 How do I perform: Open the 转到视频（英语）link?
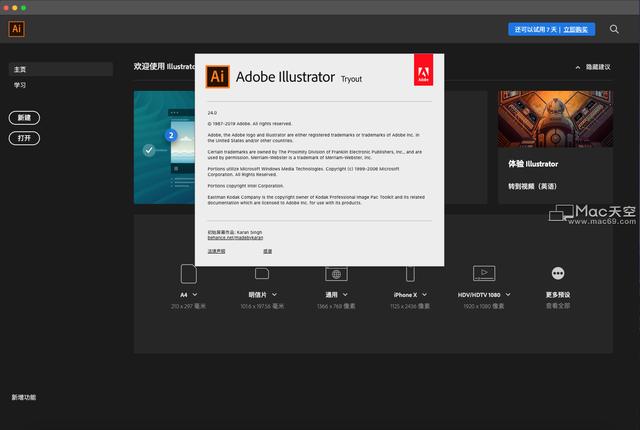532,186
